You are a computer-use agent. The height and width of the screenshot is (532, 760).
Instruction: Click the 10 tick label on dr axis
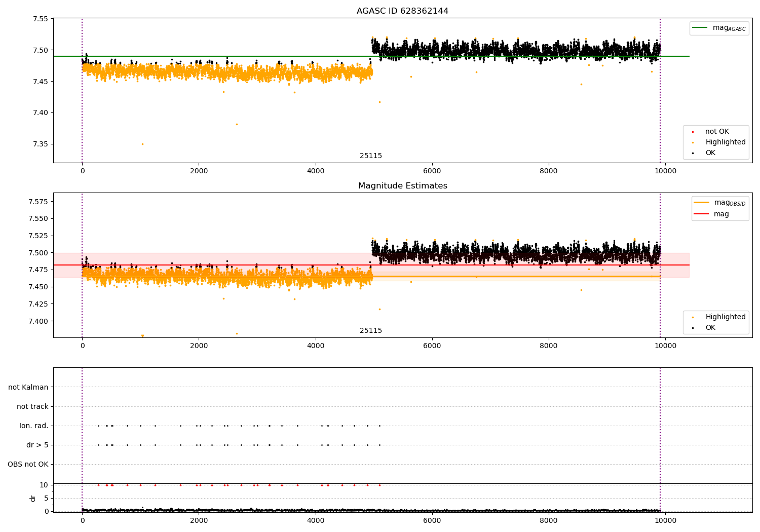(44, 485)
